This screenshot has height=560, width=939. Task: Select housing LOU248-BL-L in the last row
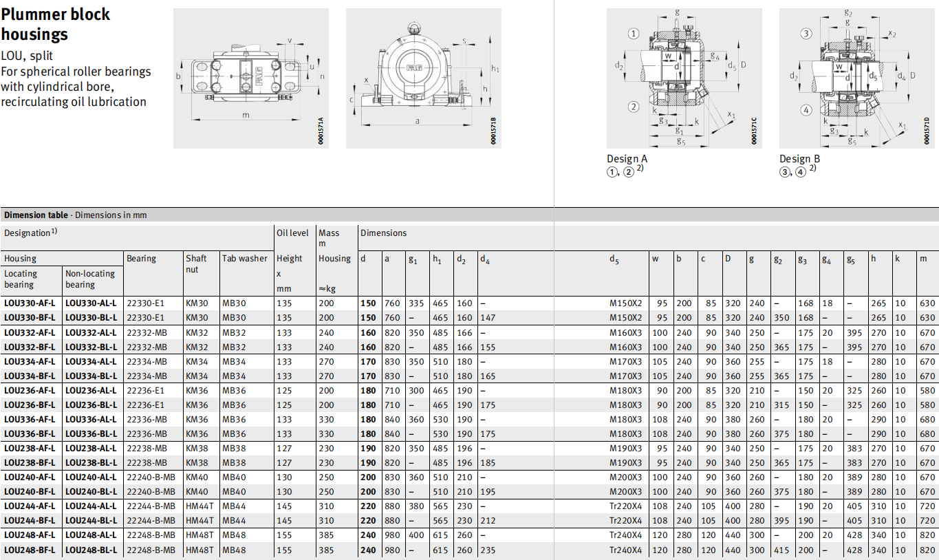[91, 550]
